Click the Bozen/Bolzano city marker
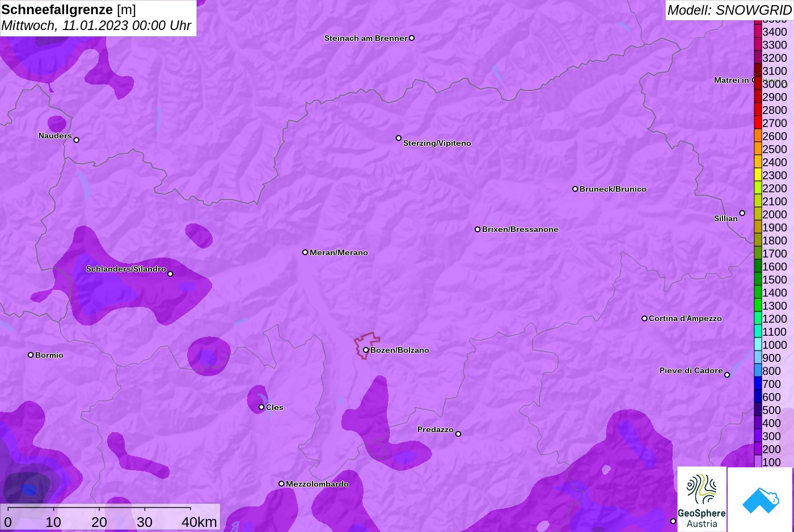 [366, 350]
